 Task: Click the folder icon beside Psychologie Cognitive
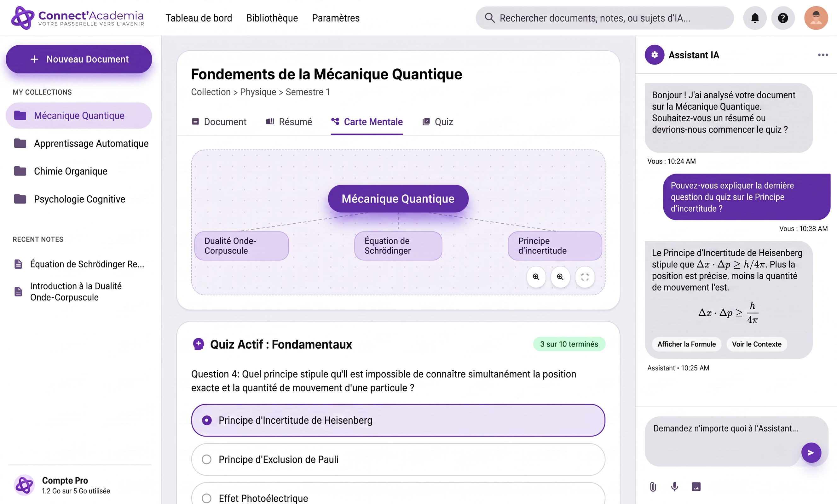(x=20, y=199)
